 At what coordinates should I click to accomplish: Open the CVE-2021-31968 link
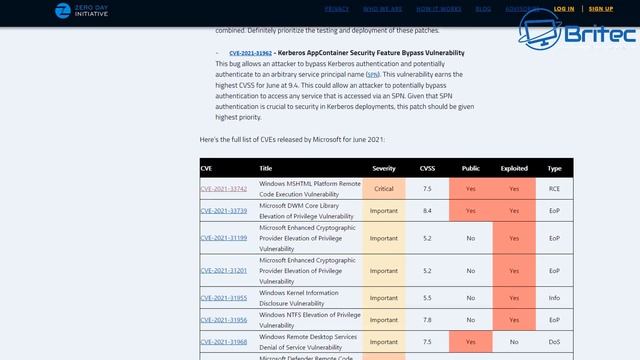coord(224,342)
